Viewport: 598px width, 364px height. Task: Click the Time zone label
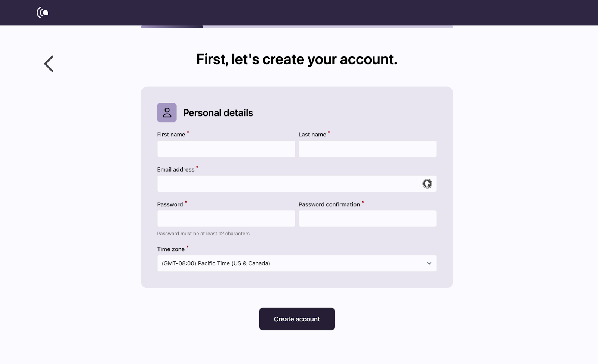[171, 249]
